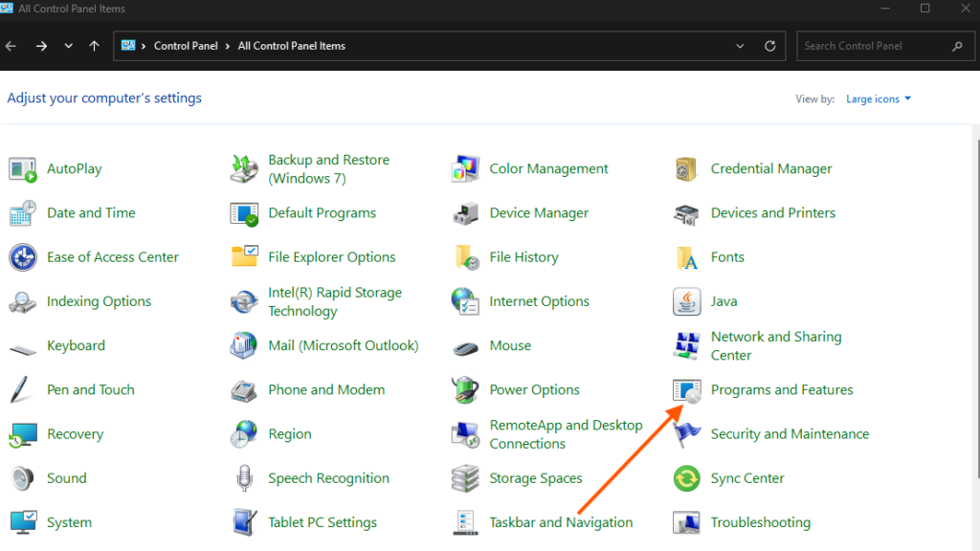Click the Storage Spaces icon
980x551 pixels.
[465, 478]
